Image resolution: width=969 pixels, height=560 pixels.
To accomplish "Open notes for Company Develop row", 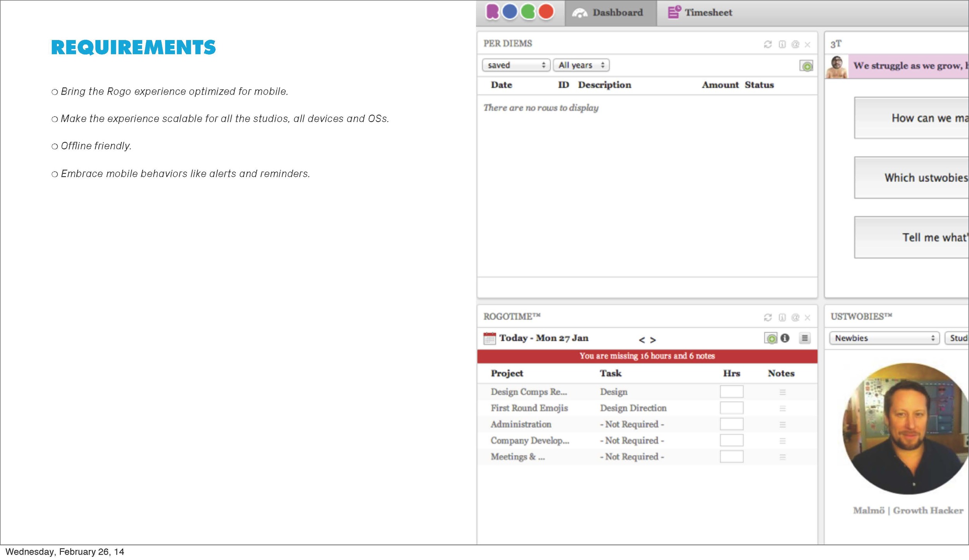I will pos(783,441).
